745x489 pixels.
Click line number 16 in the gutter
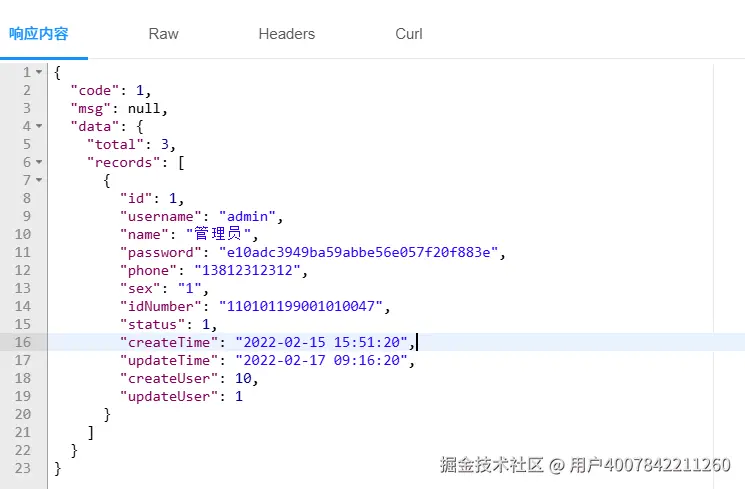(22, 342)
